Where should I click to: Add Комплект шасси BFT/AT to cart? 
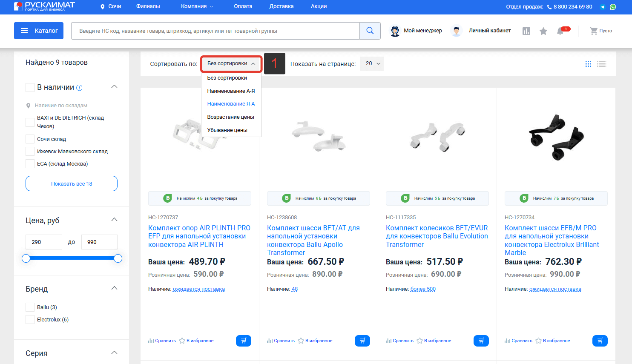[362, 341]
